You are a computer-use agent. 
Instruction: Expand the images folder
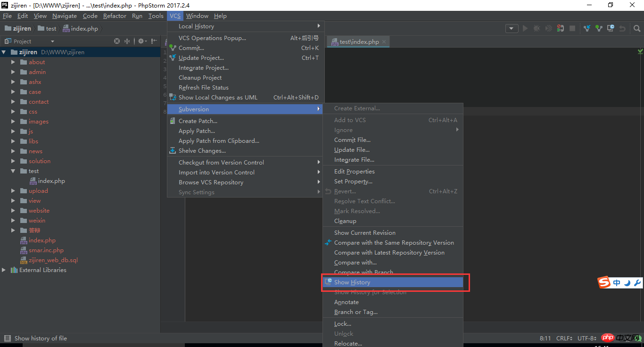(13, 122)
